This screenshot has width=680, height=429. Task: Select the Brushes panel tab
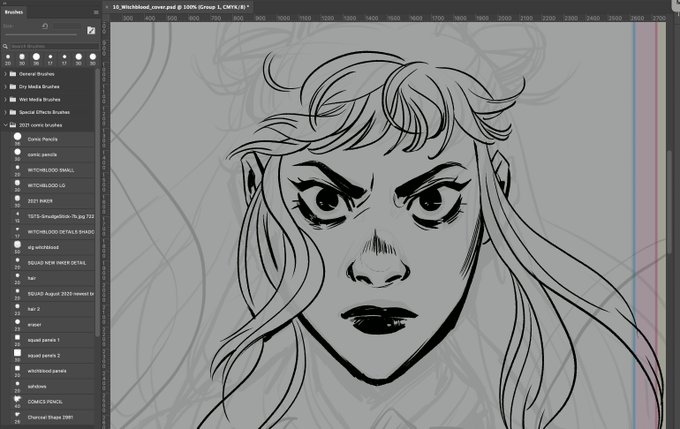13,12
